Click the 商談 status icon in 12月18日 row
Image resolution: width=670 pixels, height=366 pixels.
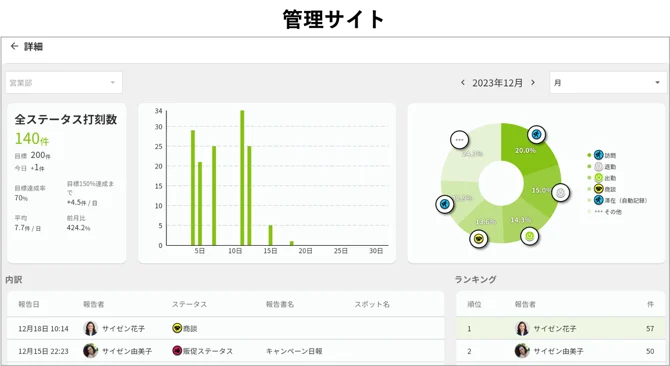coord(177,328)
